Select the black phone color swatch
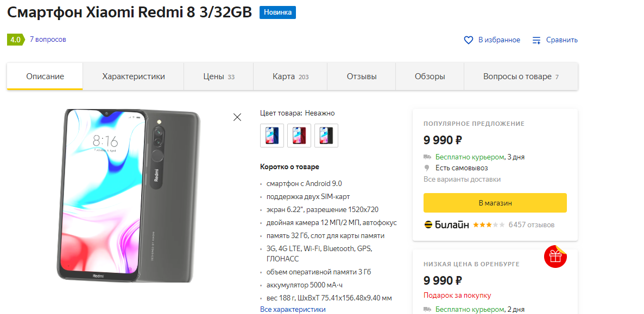Viewport: 644px width, 314px height. (x=326, y=136)
